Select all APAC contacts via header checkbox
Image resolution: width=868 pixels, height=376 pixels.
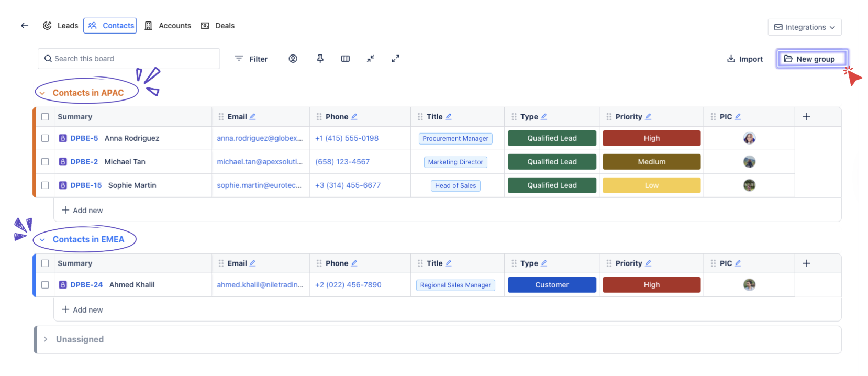coord(45,117)
